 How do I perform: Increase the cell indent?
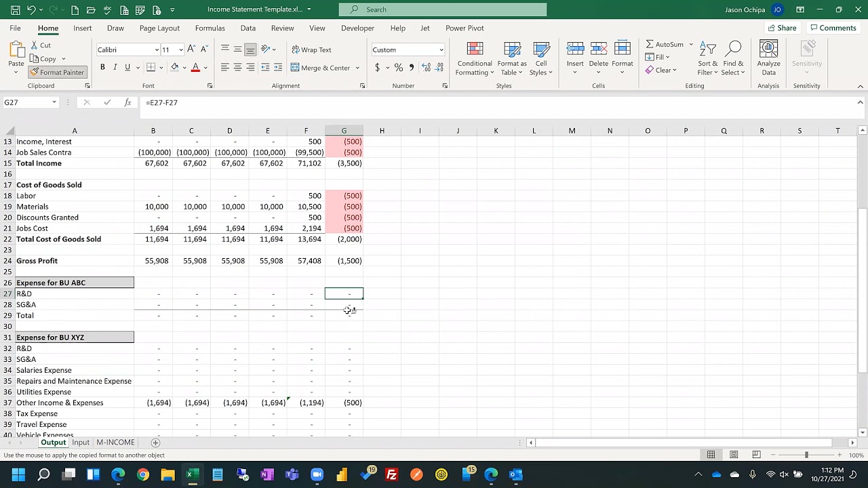pyautogui.click(x=278, y=67)
